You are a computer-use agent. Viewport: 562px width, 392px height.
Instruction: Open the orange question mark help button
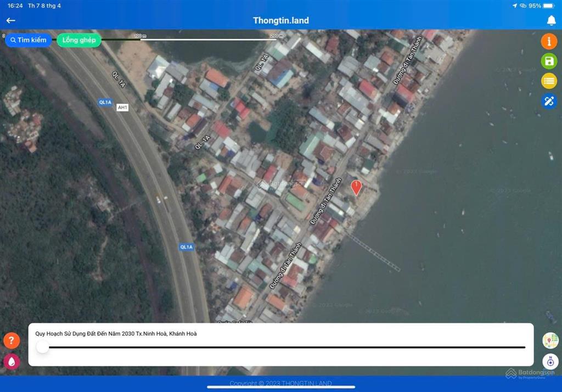[12, 340]
